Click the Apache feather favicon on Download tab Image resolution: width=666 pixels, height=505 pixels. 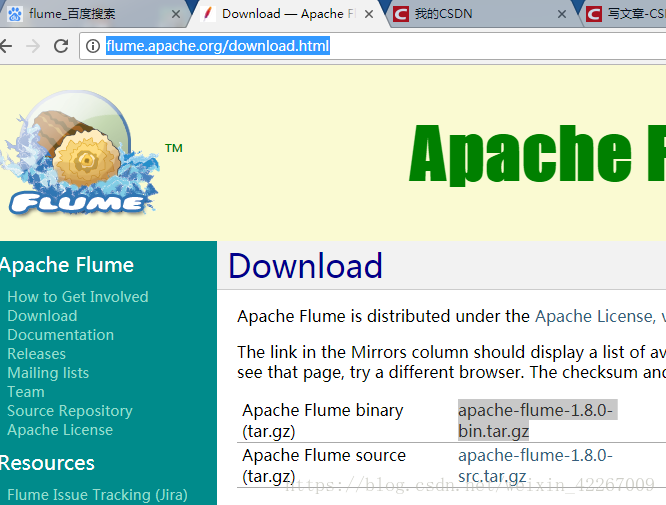[x=208, y=14]
